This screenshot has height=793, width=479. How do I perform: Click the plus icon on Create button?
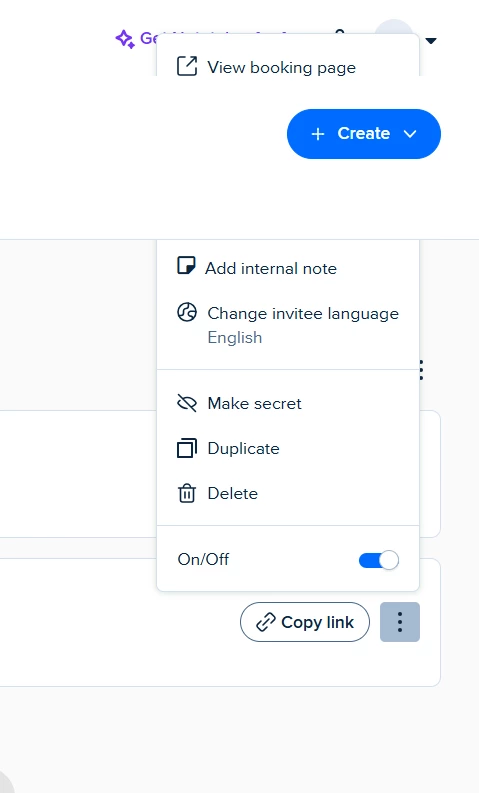318,134
